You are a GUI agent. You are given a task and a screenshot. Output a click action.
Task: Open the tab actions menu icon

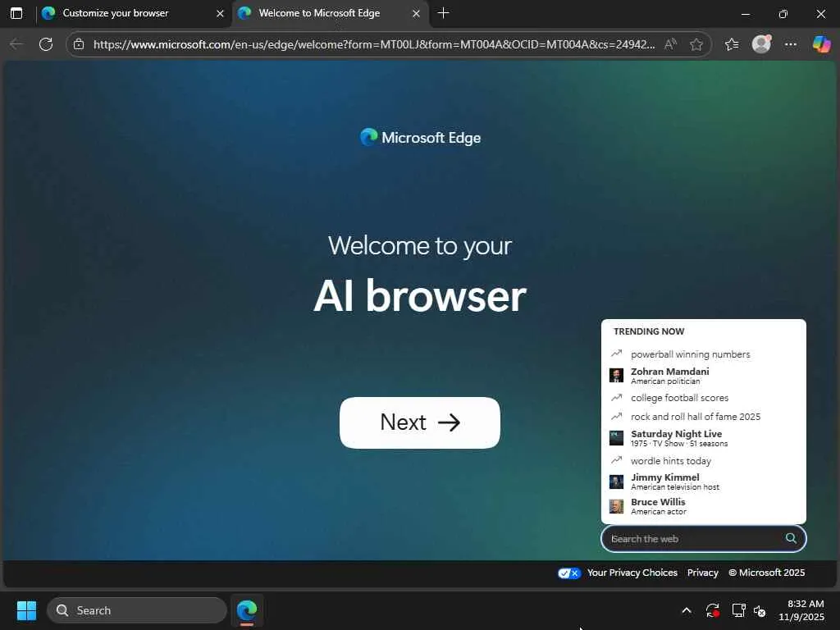(x=16, y=13)
